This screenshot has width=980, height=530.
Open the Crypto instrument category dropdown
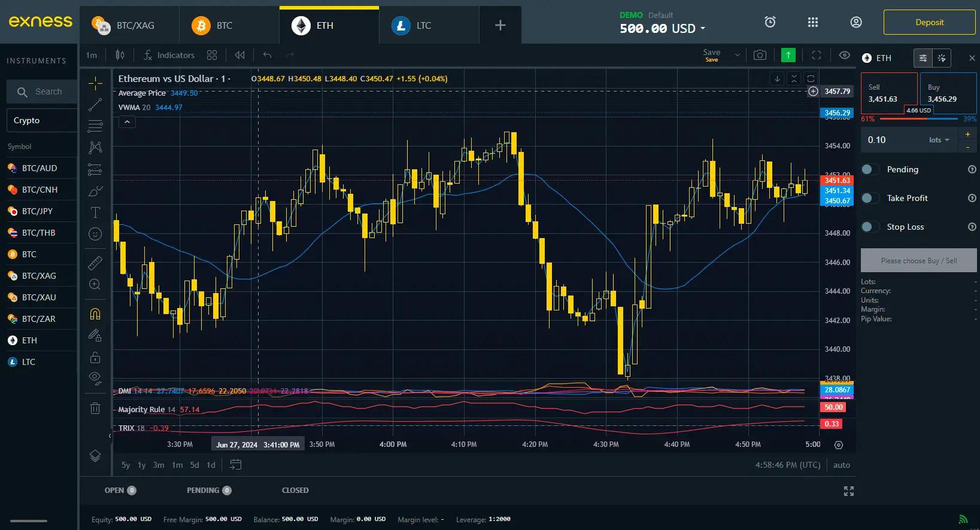(42, 120)
